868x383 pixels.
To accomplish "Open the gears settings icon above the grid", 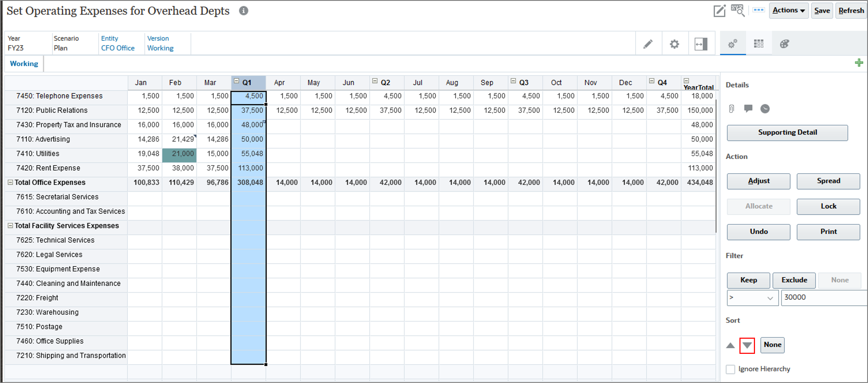I will coord(675,43).
